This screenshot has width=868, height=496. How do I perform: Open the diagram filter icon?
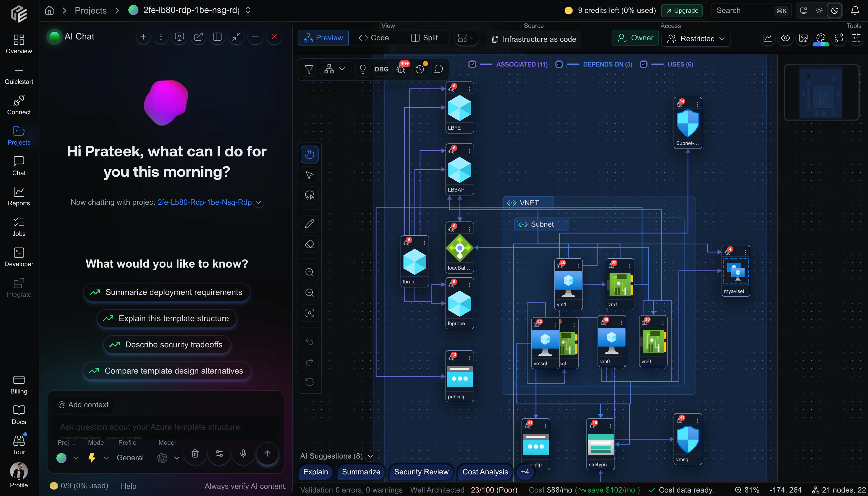click(x=309, y=69)
